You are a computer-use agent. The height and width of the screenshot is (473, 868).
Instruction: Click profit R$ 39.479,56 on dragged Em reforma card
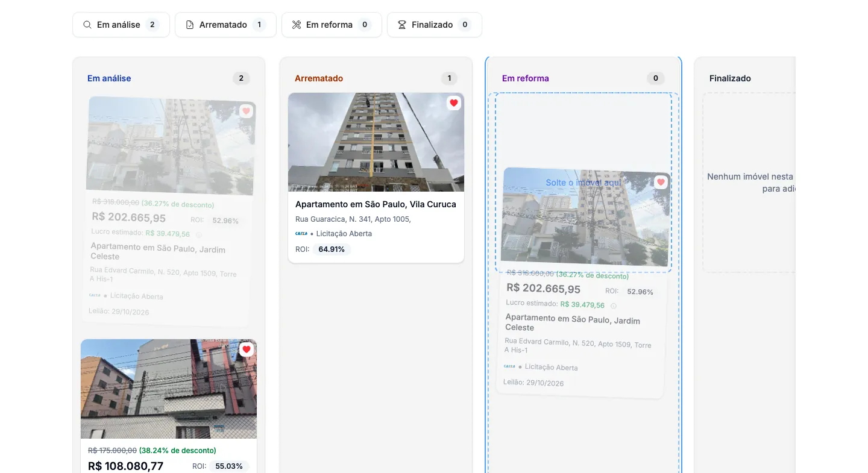coord(582,305)
